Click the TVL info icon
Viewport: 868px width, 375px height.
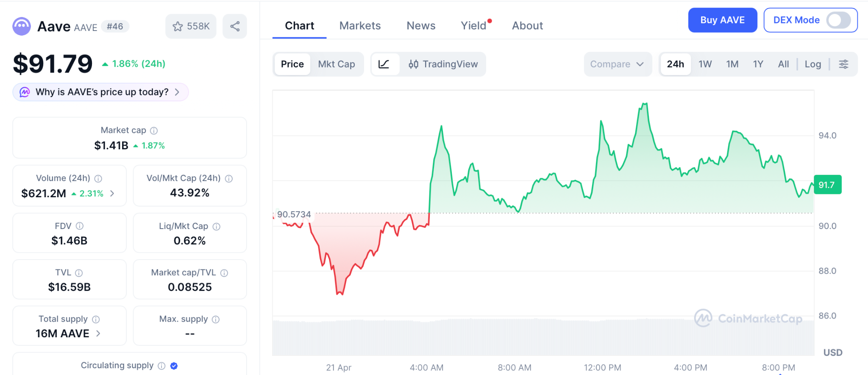click(79, 273)
